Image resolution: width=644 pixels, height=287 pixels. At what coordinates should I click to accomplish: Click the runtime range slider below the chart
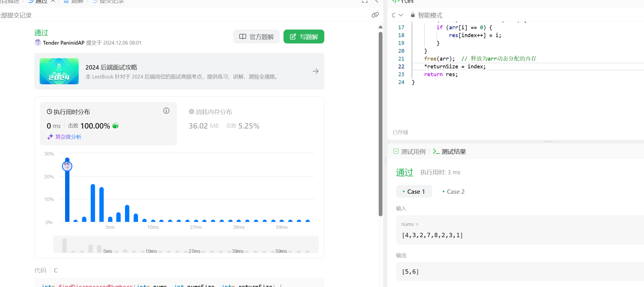pyautogui.click(x=186, y=245)
